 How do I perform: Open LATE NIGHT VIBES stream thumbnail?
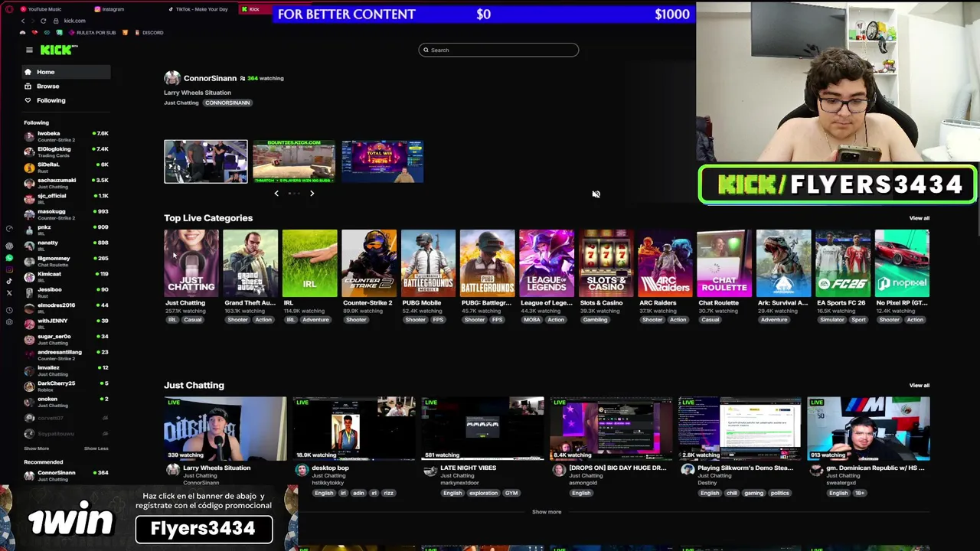click(x=482, y=429)
